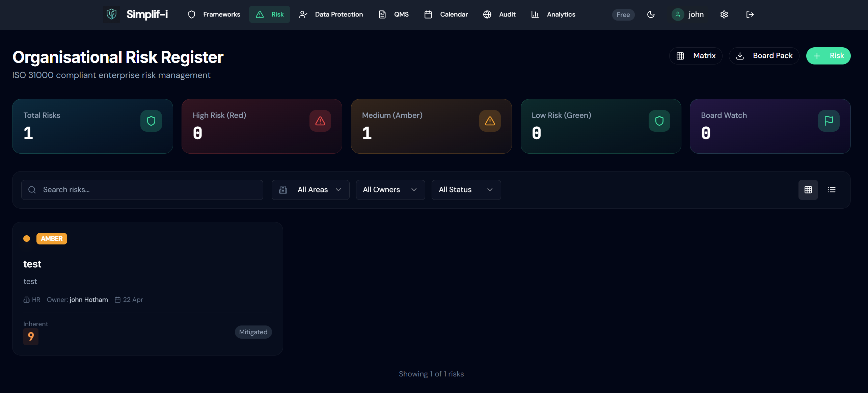Click the logout arrow icon
Viewport: 868px width, 393px height.
[750, 15]
